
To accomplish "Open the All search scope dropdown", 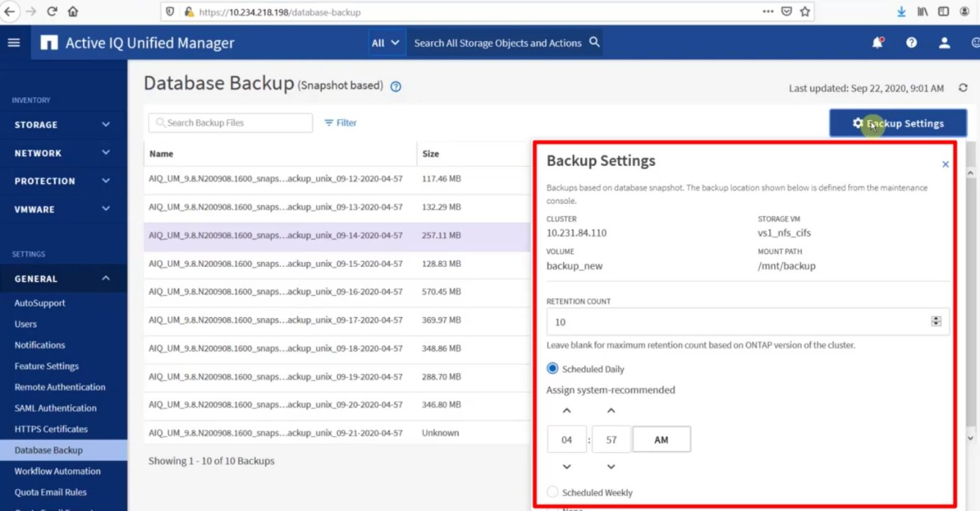I will tap(385, 43).
